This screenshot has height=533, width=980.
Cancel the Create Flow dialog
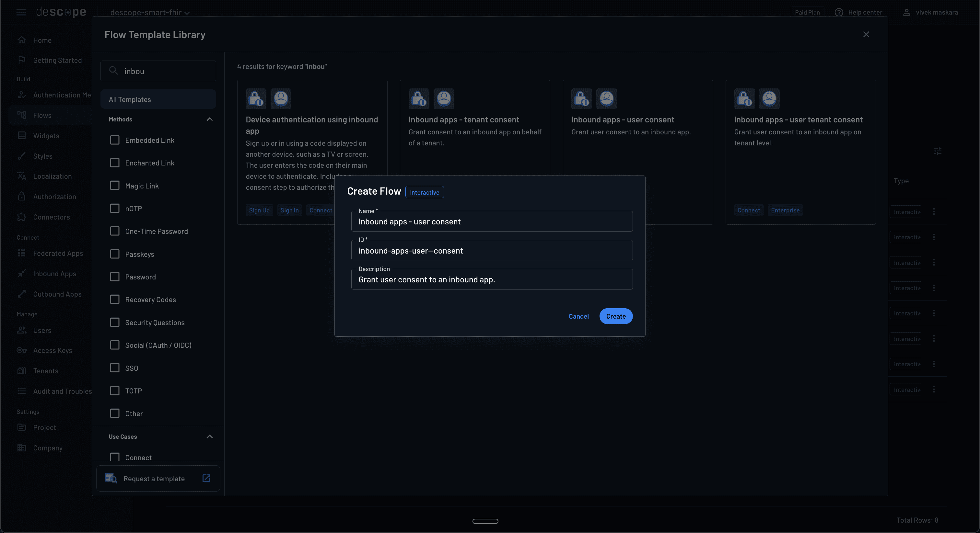[x=579, y=316]
